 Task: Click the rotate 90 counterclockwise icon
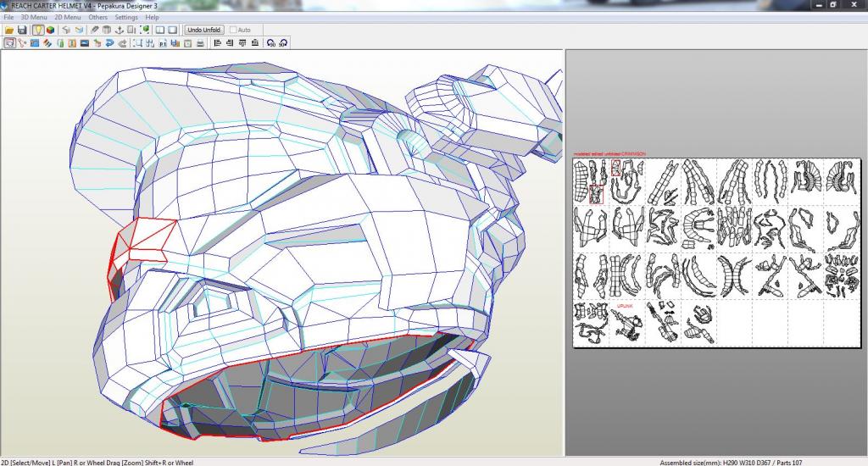pos(270,43)
